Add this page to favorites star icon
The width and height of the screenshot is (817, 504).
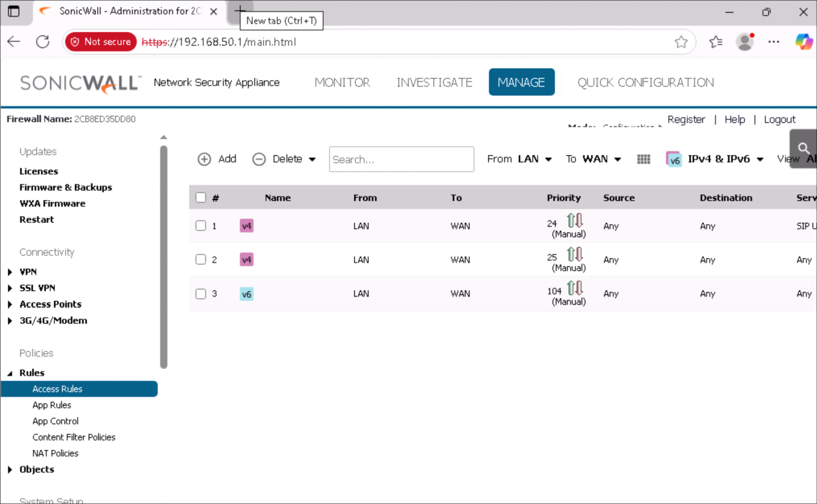pos(681,42)
